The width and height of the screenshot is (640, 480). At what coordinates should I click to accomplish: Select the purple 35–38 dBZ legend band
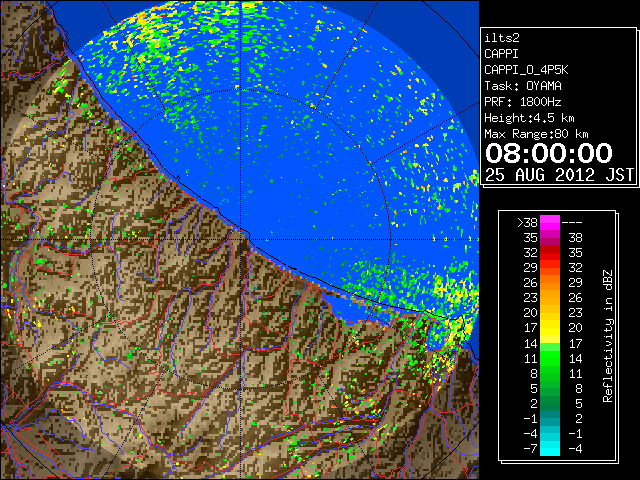coord(550,238)
